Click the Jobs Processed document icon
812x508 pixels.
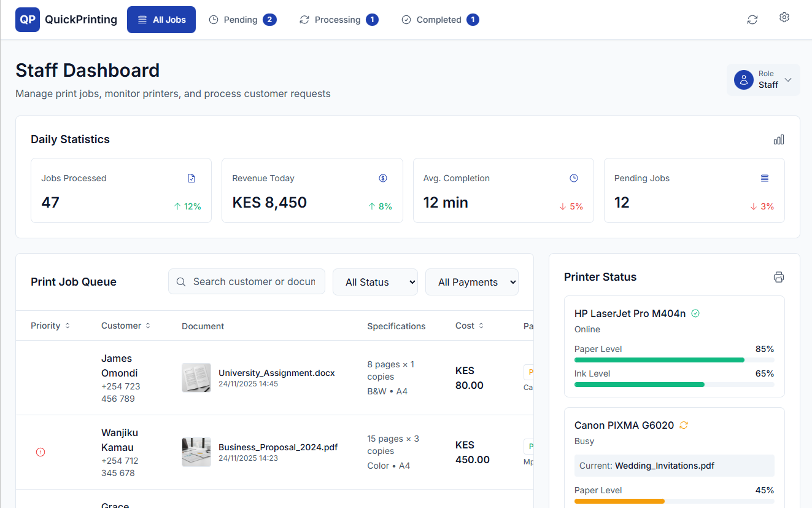191,178
